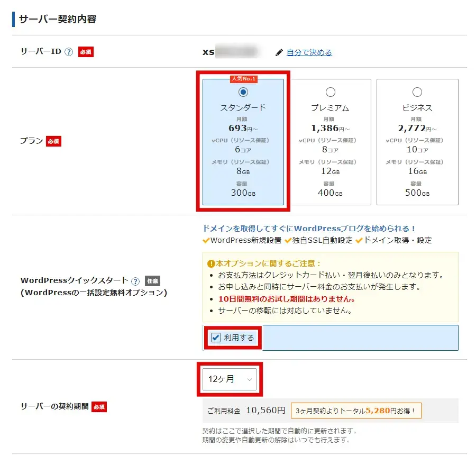This screenshot has width=476, height=455.
Task: Click the ご利用料金 10,560円 amount
Action: pos(266,411)
